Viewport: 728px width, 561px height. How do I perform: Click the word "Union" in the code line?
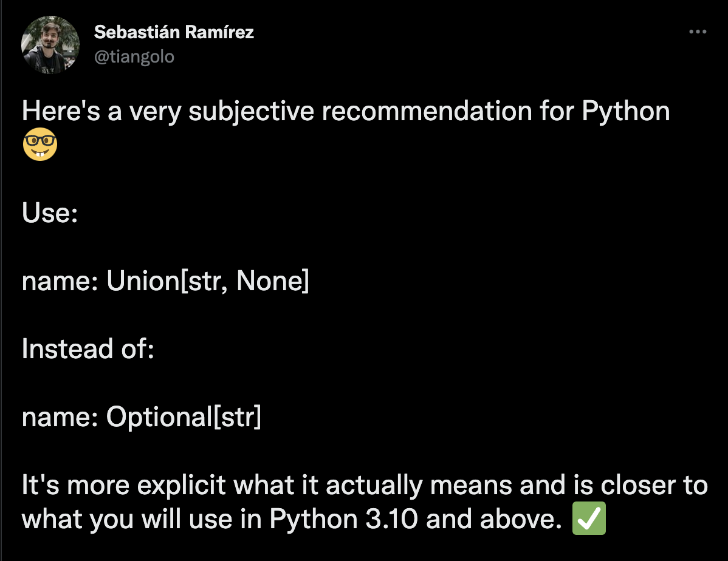tap(143, 280)
